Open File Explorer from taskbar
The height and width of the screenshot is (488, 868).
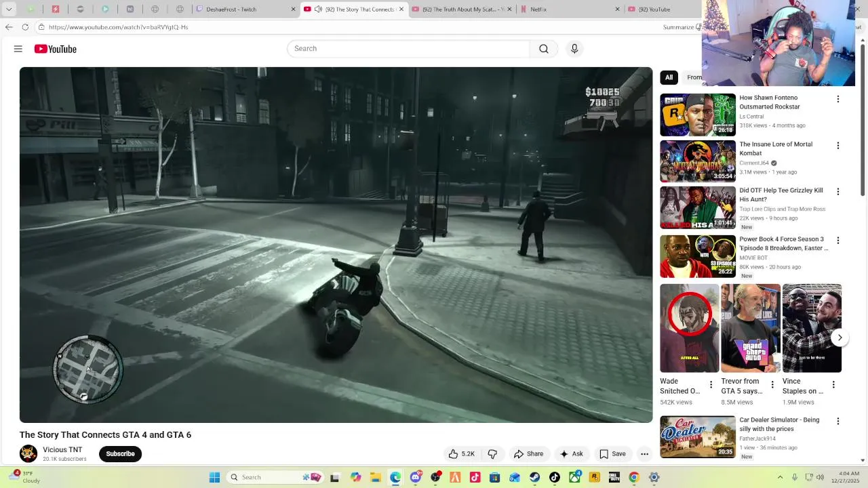pos(376,477)
